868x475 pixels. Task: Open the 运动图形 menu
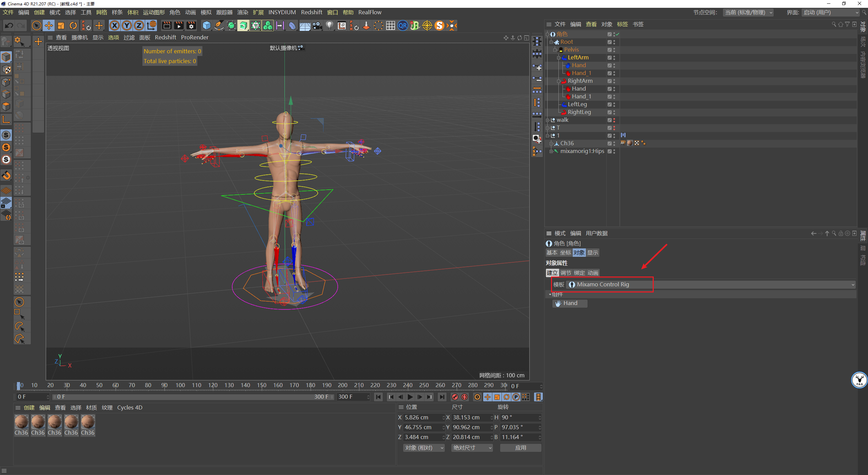(x=154, y=12)
